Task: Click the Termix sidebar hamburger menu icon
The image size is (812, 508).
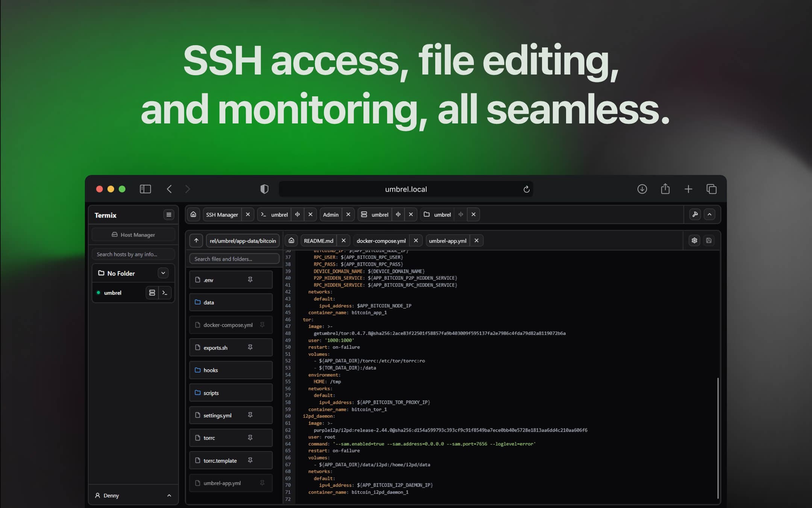Action: tap(168, 215)
